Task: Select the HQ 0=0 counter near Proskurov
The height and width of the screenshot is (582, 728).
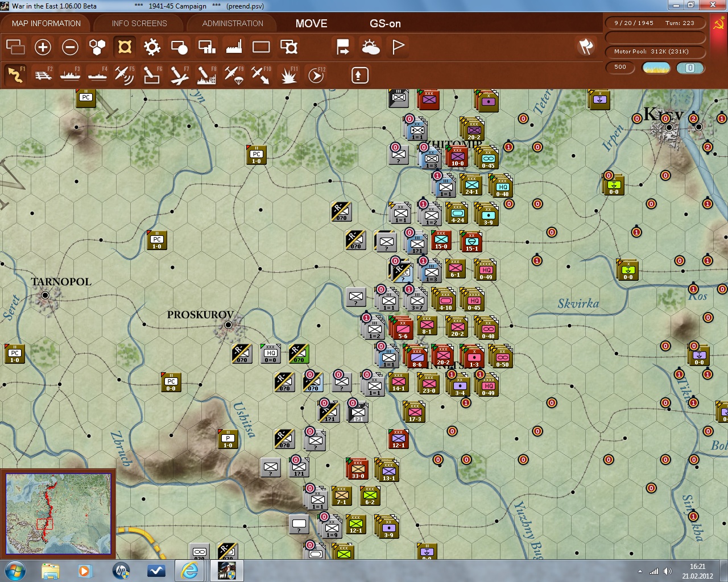Action: (270, 354)
